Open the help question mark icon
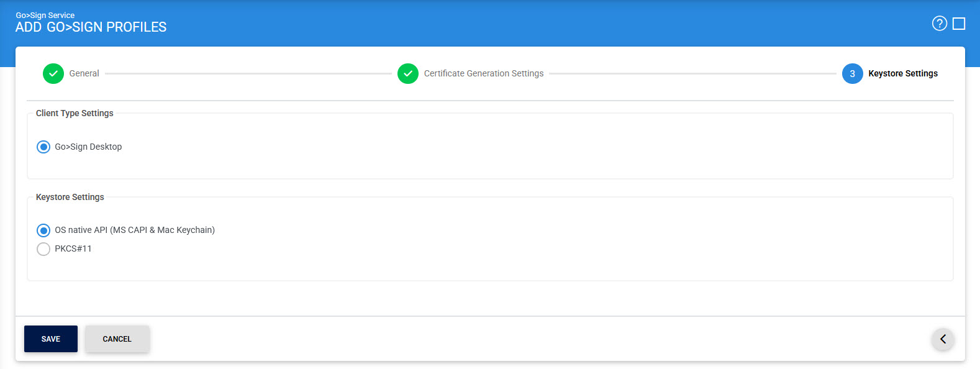This screenshot has height=369, width=980. pos(939,24)
